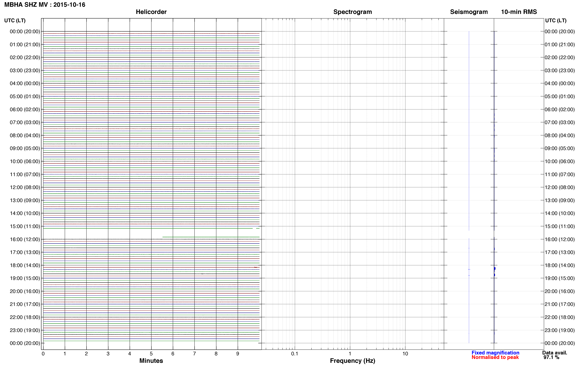Select the left 09:00 (05:00) time label

25,148
